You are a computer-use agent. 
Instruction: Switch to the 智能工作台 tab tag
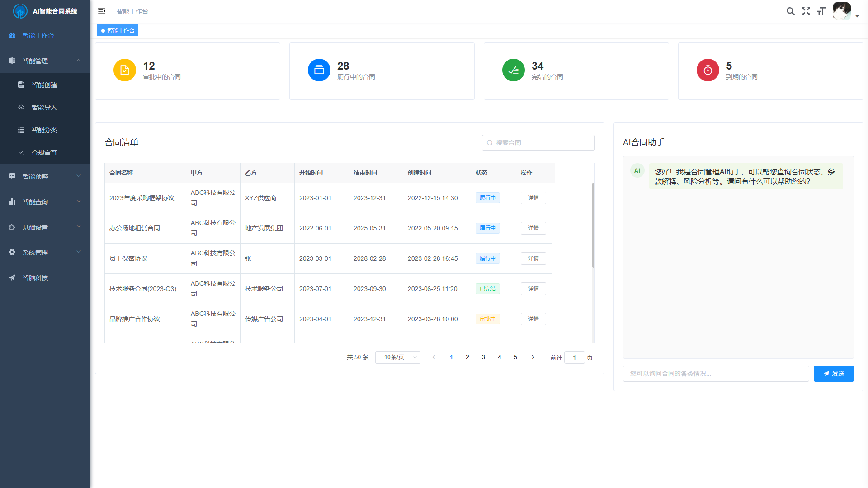(118, 30)
